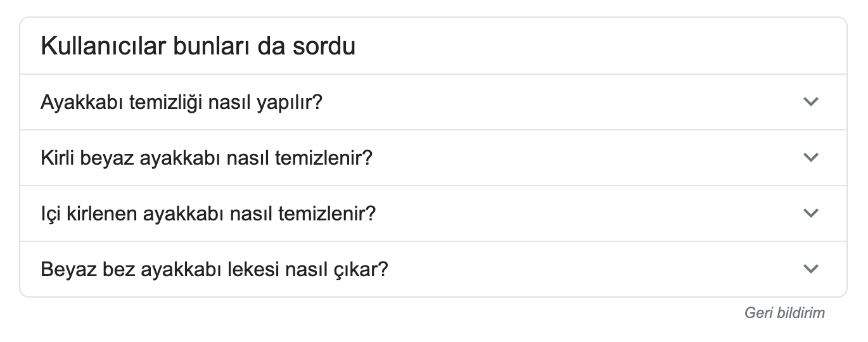The image size is (868, 342).
Task: Click the word "temizlenir?" in the third question
Action: click(327, 213)
